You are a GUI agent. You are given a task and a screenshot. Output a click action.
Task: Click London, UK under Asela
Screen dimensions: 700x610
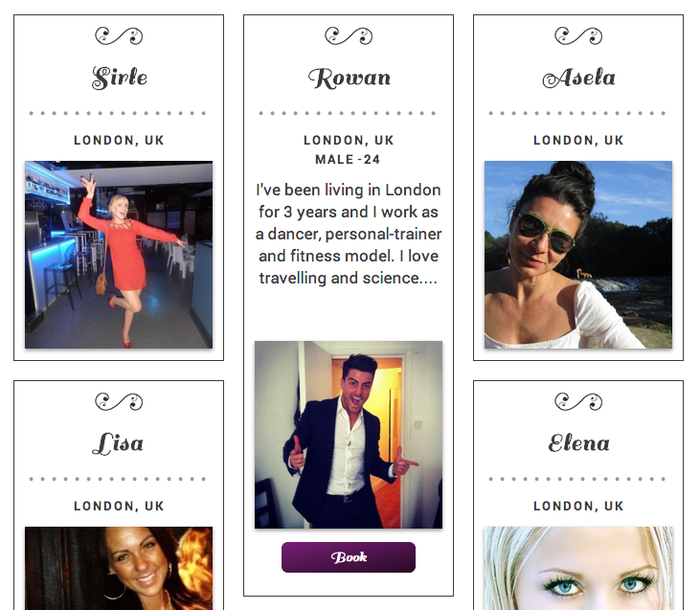pos(578,140)
